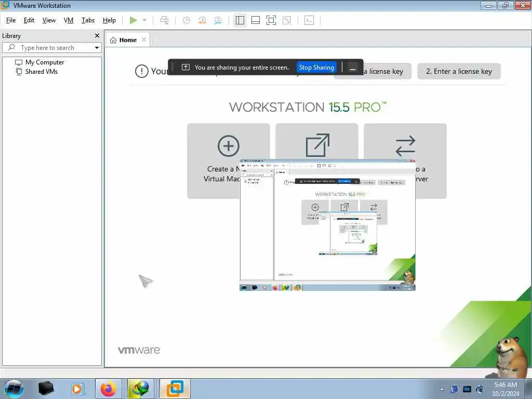Close the Home tab
The width and height of the screenshot is (532, 399).
coord(144,39)
